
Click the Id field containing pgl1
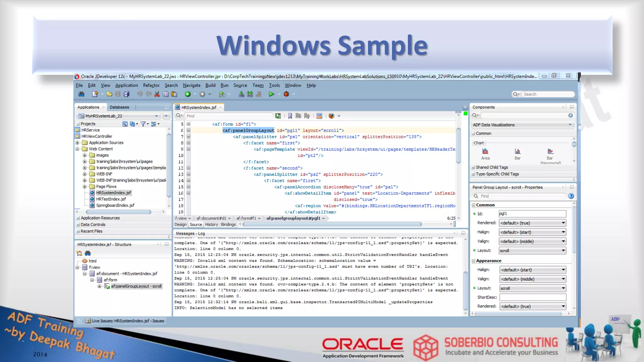tap(532, 214)
